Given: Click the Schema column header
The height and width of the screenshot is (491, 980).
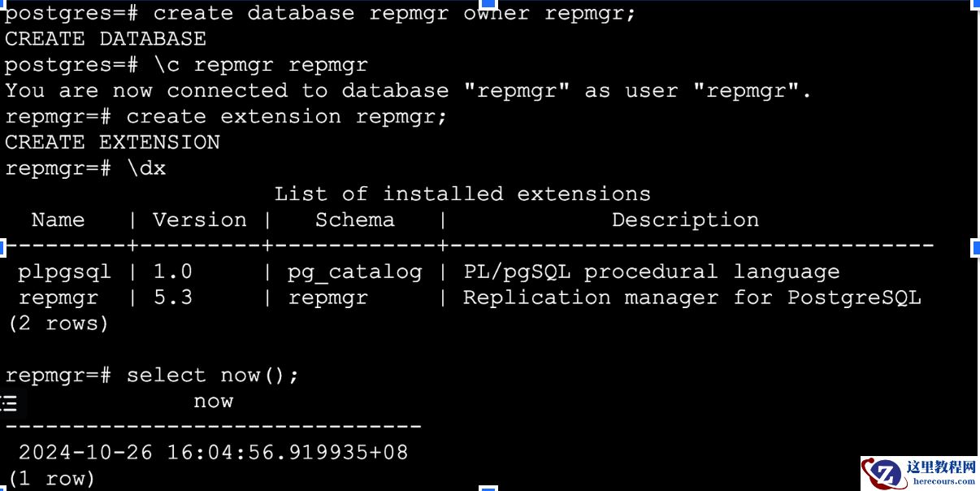Looking at the screenshot, I should tap(354, 220).
